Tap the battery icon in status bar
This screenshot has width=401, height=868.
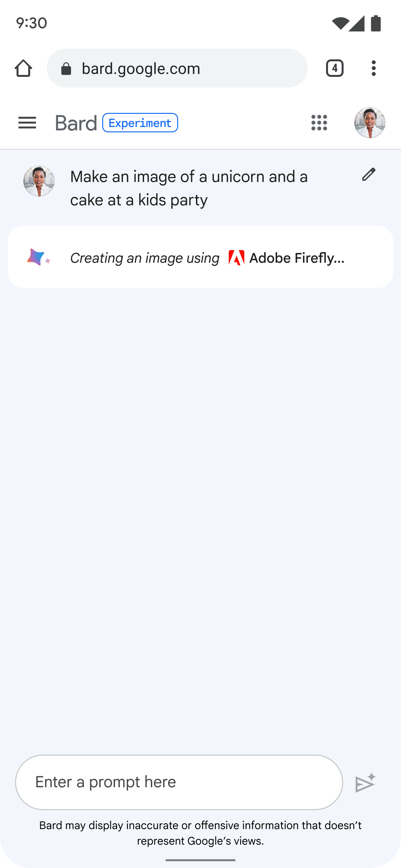[x=376, y=23]
